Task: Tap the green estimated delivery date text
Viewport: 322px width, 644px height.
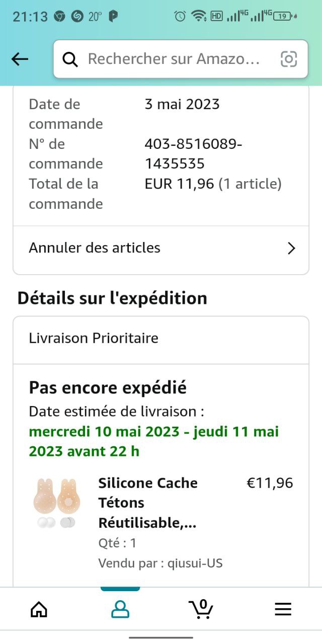Action: (x=154, y=441)
